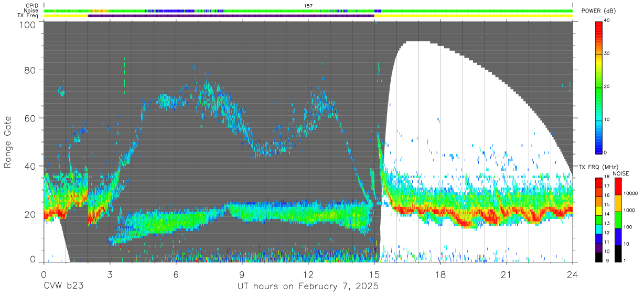The width and height of the screenshot is (644, 297).
Task: Click the purple segment of the TX Freq bar
Action: tap(231, 16)
